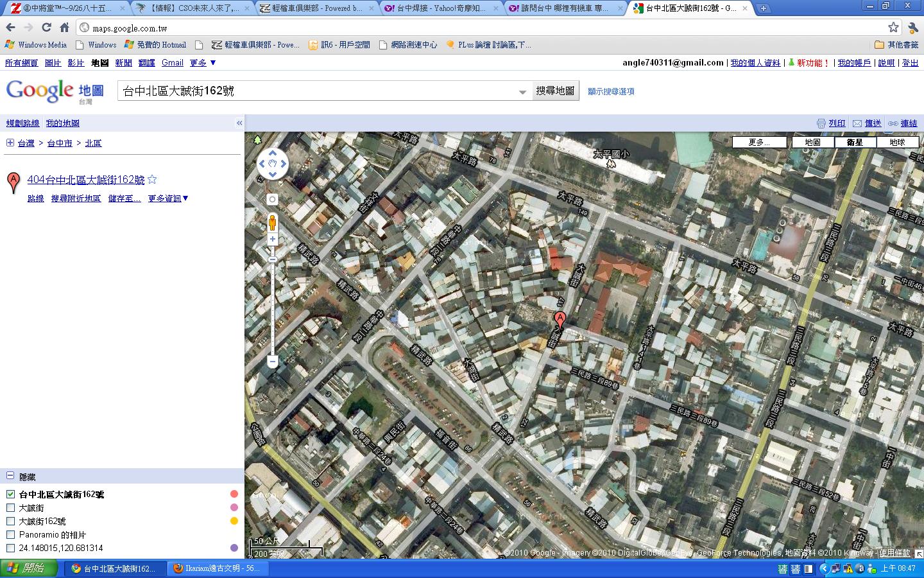Expand the 台灣 breadcrumb plus icon
The image size is (924, 578).
10,143
